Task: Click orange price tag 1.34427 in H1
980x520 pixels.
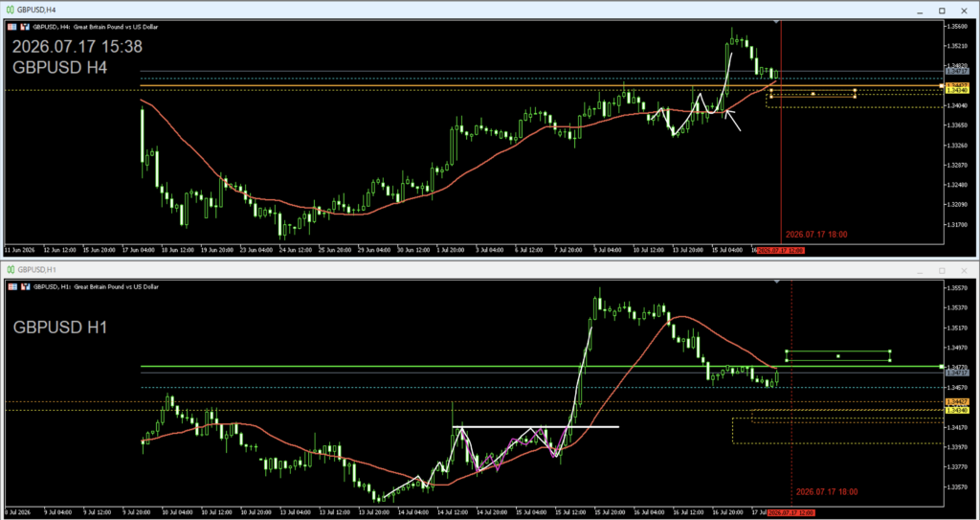Action: 957,402
